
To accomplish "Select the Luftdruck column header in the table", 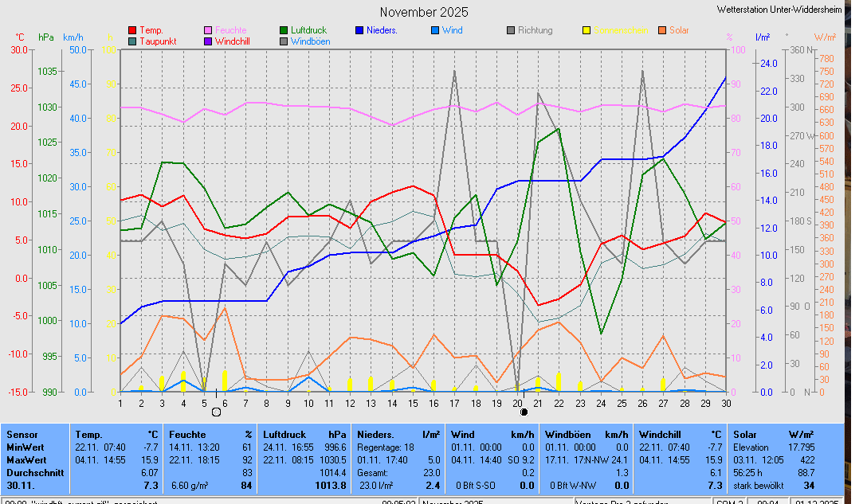I will click(x=284, y=435).
